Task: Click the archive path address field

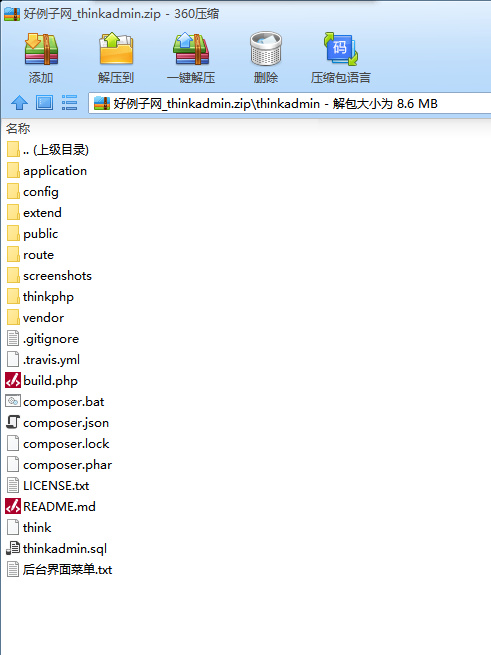Action: tap(289, 103)
